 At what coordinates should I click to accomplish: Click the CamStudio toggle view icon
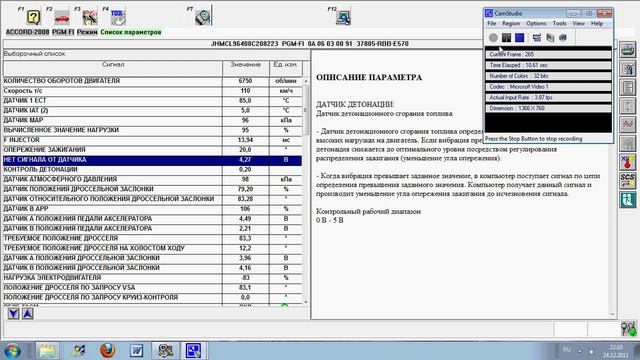click(537, 38)
